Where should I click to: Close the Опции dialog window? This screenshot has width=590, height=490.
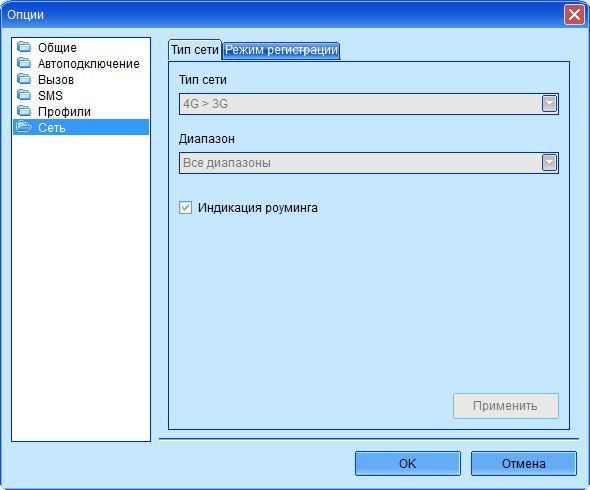point(574,15)
